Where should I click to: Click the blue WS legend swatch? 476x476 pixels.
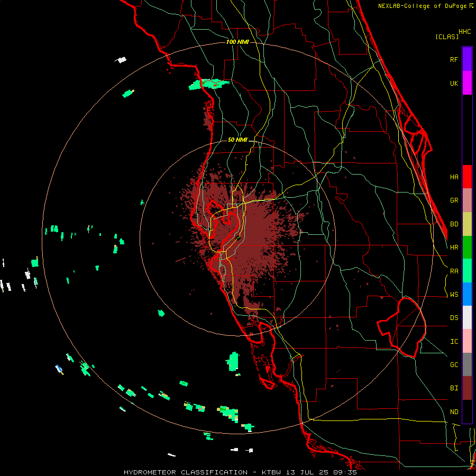pyautogui.click(x=467, y=294)
